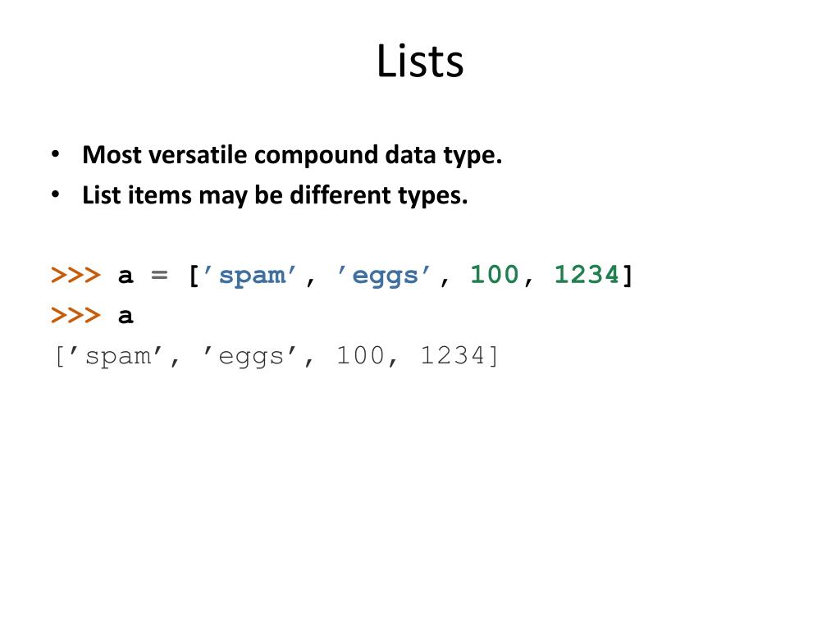Click the 'Lists' slide title
This screenshot has height=630, width=840.
420,61
